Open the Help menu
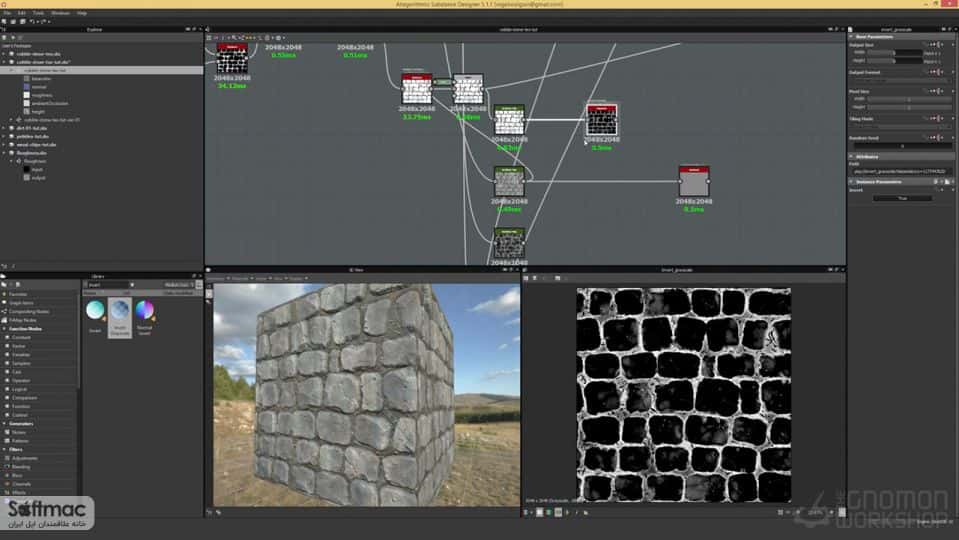 [x=82, y=13]
